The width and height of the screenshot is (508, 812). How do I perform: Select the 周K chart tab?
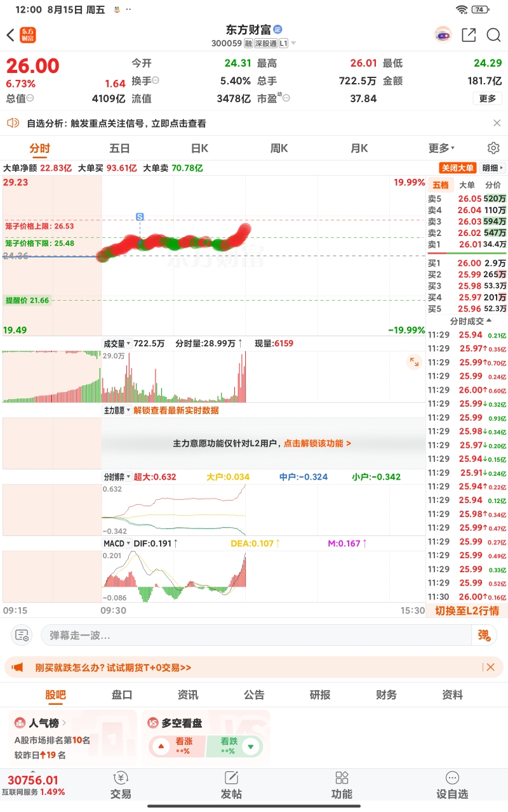[279, 148]
